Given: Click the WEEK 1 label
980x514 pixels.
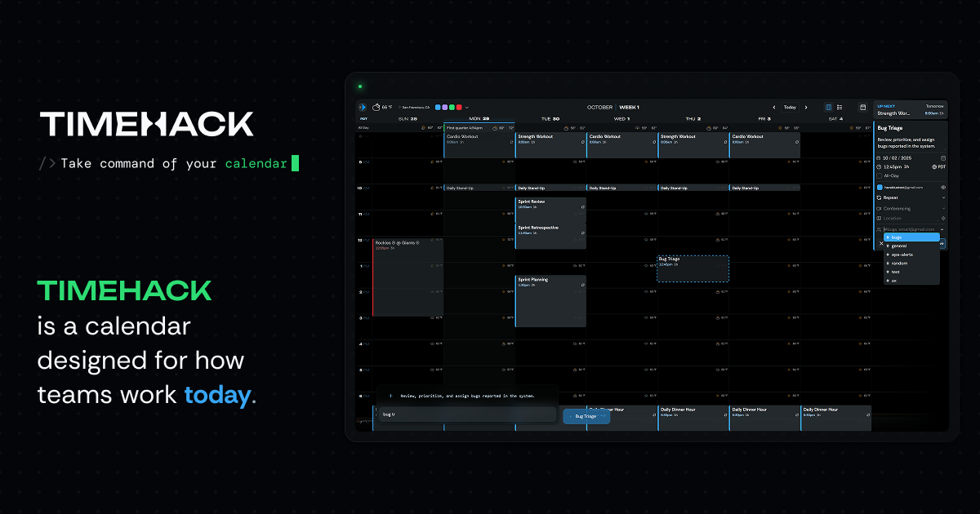Looking at the screenshot, I should click(x=630, y=107).
